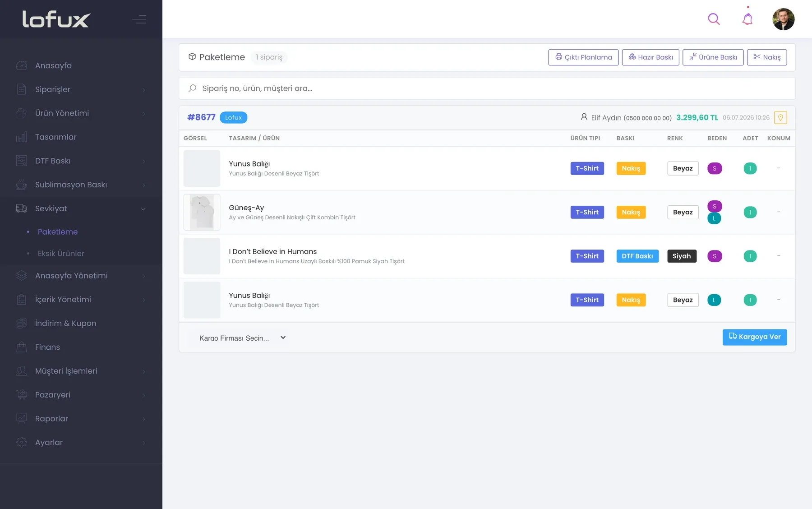Image resolution: width=812 pixels, height=509 pixels.
Task: Click the Ayarlar gear icon
Action: 22,442
